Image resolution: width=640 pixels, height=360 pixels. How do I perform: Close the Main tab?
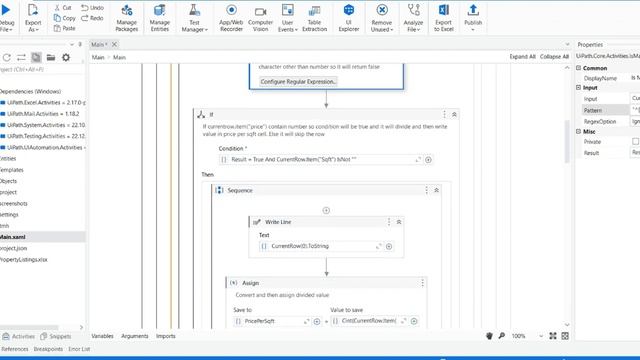(114, 44)
